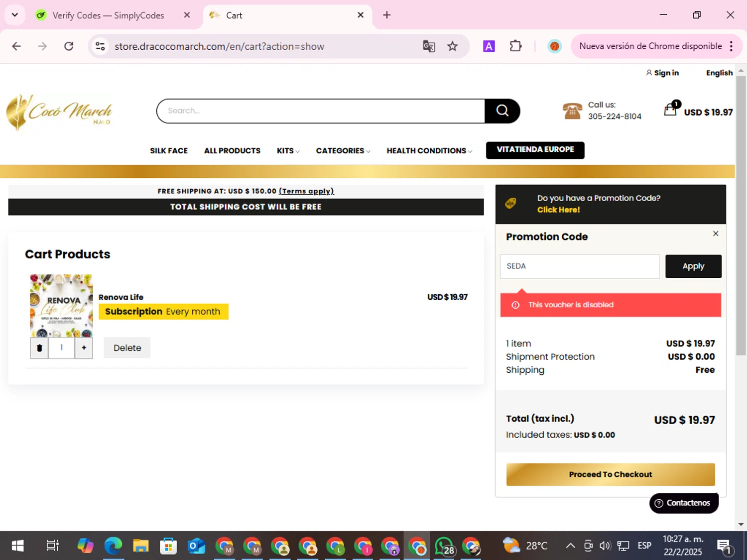Open Task View on the taskbar
The height and width of the screenshot is (560, 747).
click(52, 546)
